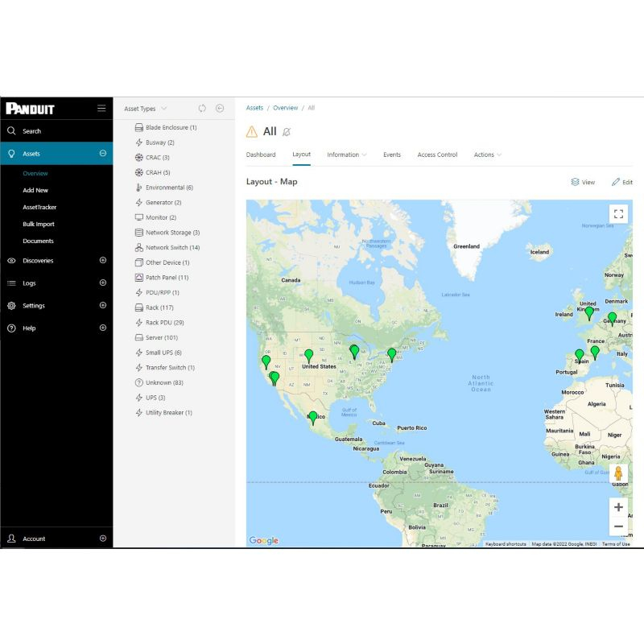Click the map pin over Germany
Viewport: 644px width, 644px height.
(x=613, y=319)
